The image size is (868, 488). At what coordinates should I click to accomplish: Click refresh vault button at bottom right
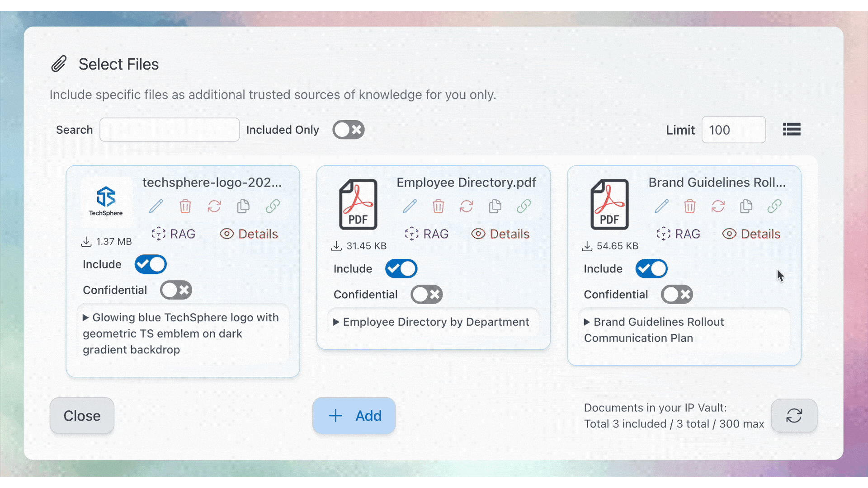[794, 416]
